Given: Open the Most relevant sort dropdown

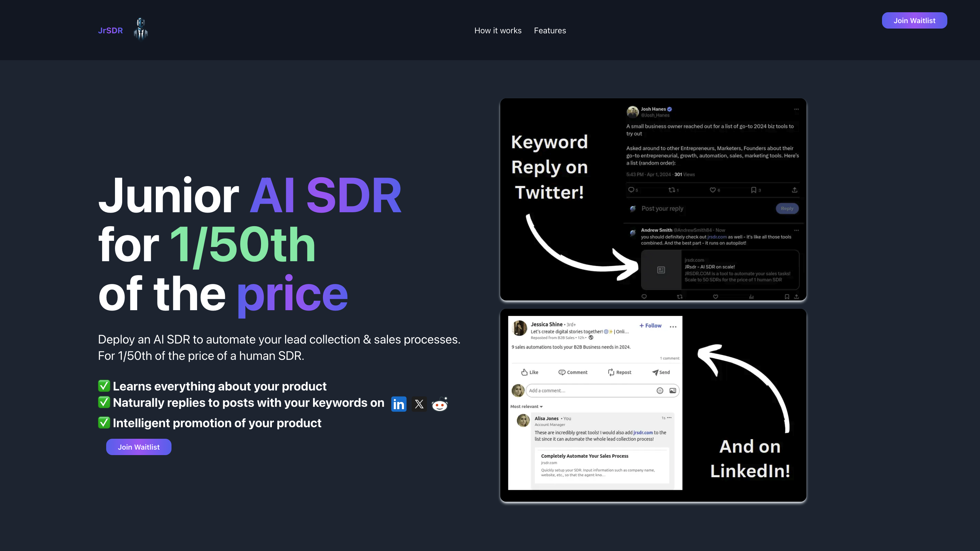Looking at the screenshot, I should pyautogui.click(x=526, y=406).
